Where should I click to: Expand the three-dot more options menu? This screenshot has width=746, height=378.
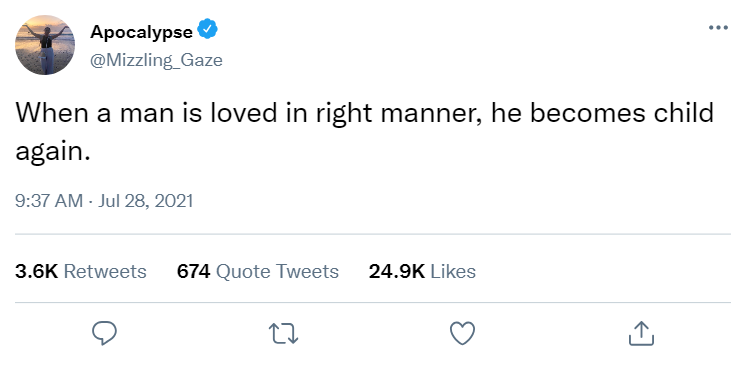point(718,28)
